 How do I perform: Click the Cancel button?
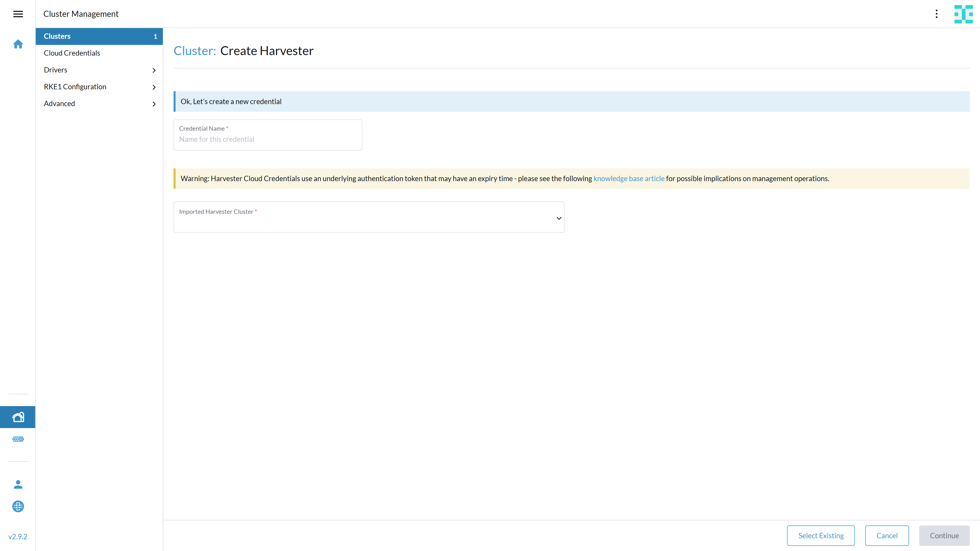coord(887,535)
